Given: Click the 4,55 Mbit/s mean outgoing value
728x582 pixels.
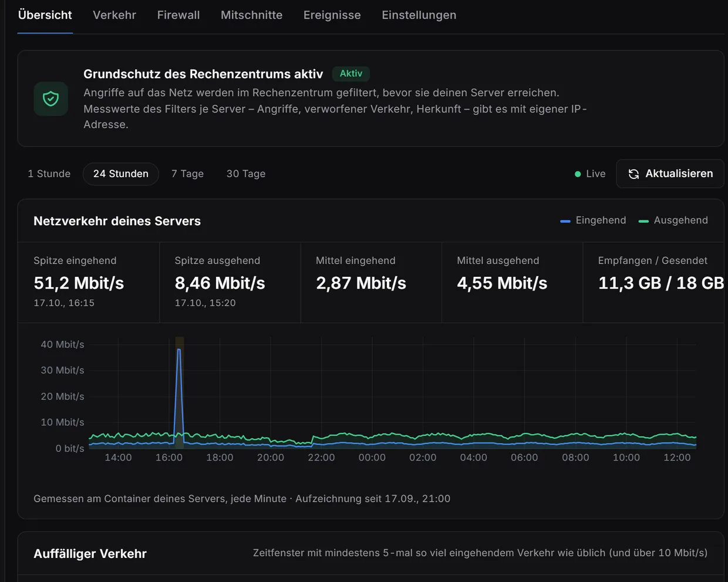Looking at the screenshot, I should (x=502, y=283).
